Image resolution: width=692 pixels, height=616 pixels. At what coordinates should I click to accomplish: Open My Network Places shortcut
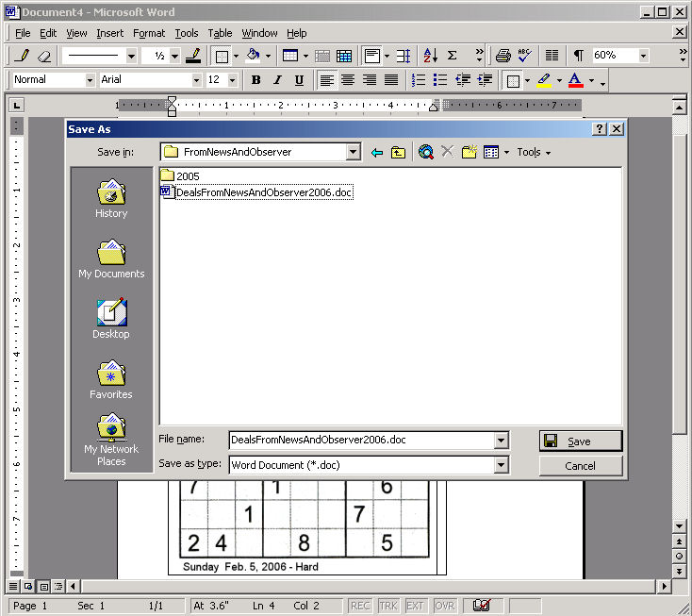tap(111, 440)
